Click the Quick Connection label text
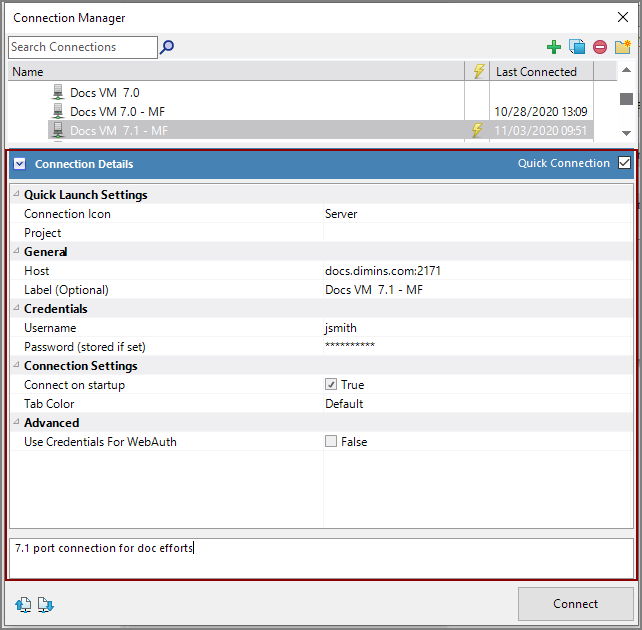This screenshot has width=642, height=630. [564, 163]
